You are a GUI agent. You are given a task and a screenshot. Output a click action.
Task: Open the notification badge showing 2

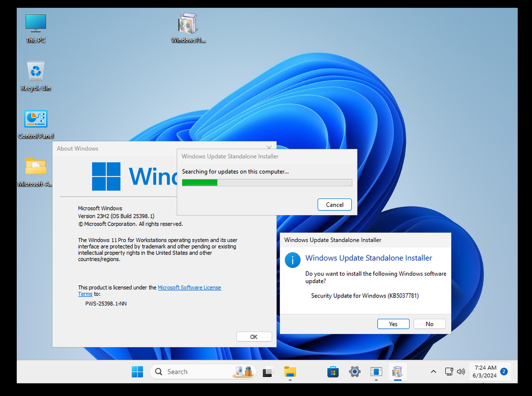point(504,372)
